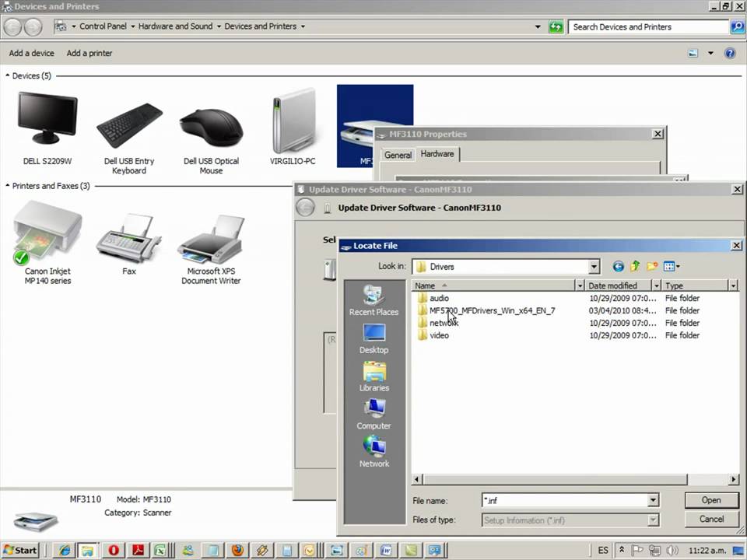
Task: Open Help in Devices and Printers
Action: pyautogui.click(x=729, y=53)
